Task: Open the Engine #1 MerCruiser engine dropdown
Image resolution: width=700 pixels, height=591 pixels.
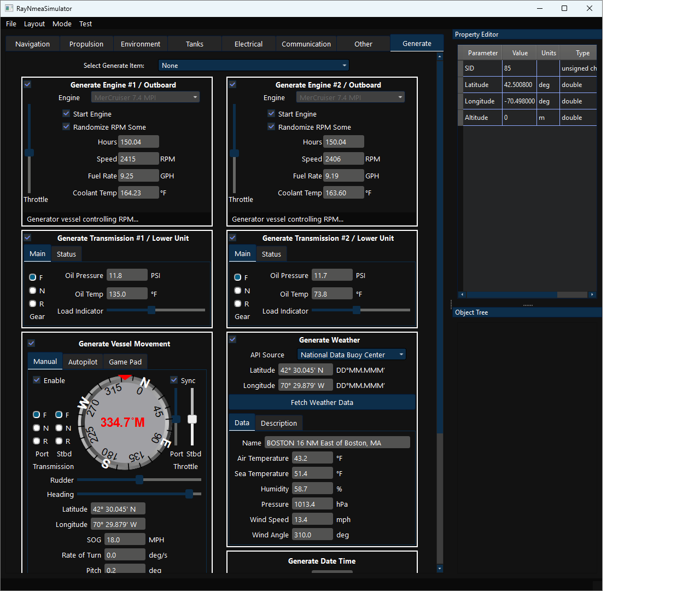Action: click(x=145, y=97)
